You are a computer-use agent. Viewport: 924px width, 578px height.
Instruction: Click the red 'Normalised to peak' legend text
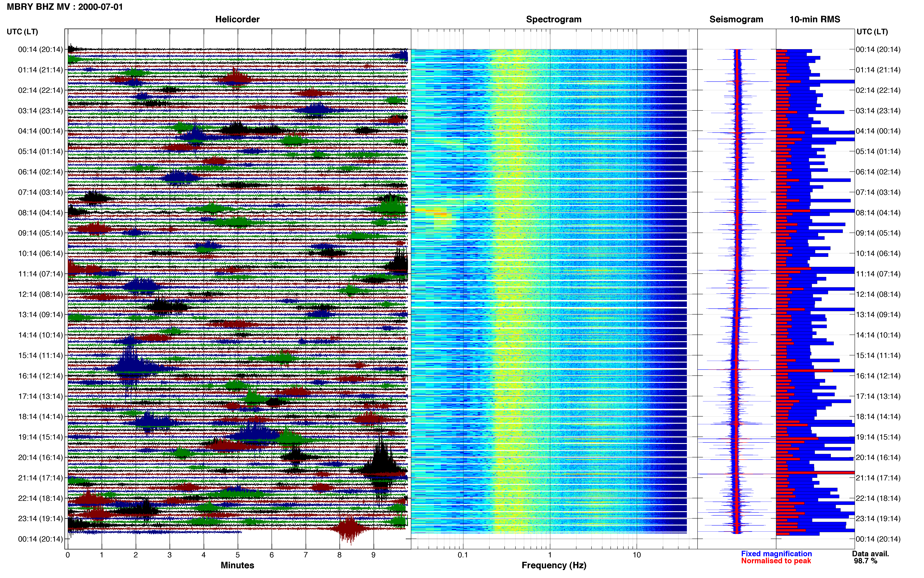776,561
